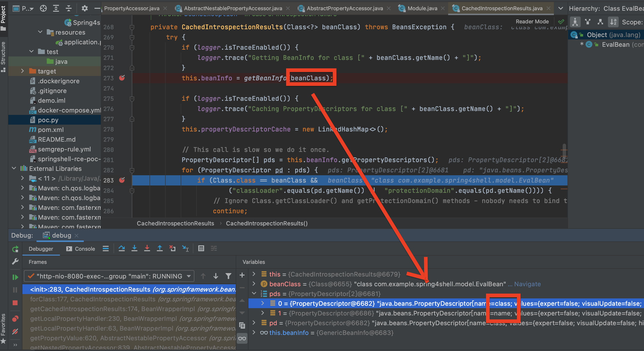Switch to PropertyAccessor.java tab
This screenshot has height=351, width=644.
[x=132, y=8]
